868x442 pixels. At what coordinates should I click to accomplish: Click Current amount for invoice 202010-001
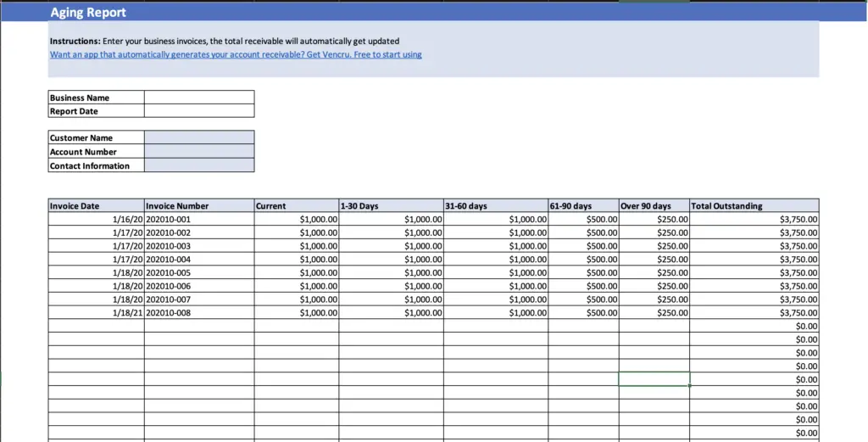[x=297, y=219]
